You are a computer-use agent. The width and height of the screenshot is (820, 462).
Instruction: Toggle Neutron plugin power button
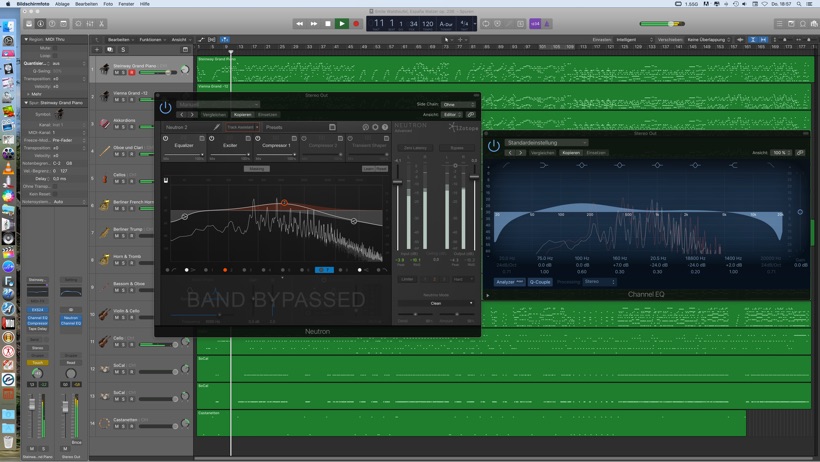click(x=165, y=108)
